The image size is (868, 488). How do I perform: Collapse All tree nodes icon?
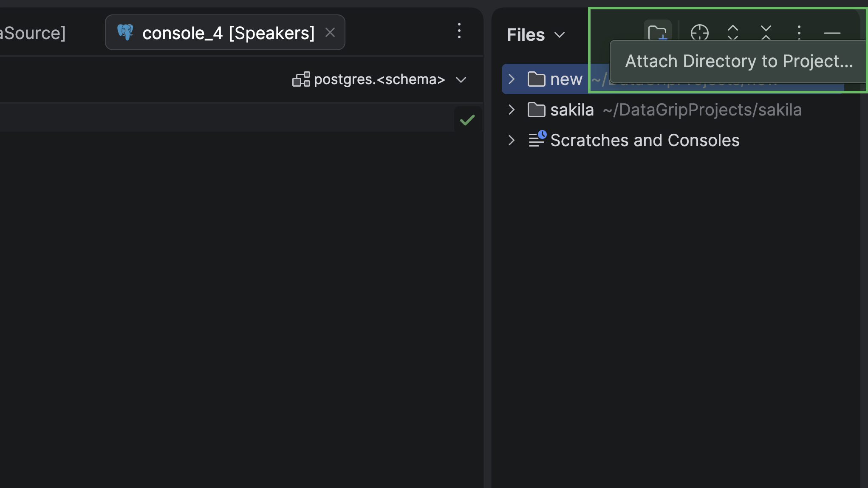click(x=766, y=32)
